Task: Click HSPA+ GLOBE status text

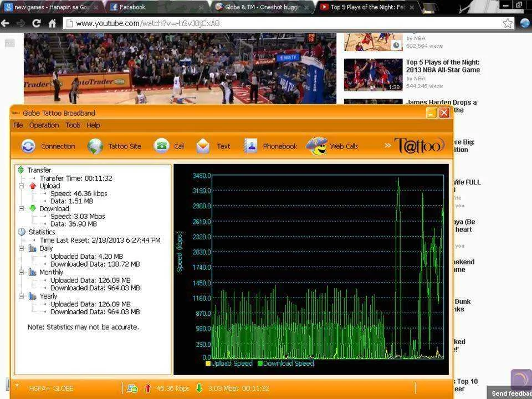Action: point(51,388)
